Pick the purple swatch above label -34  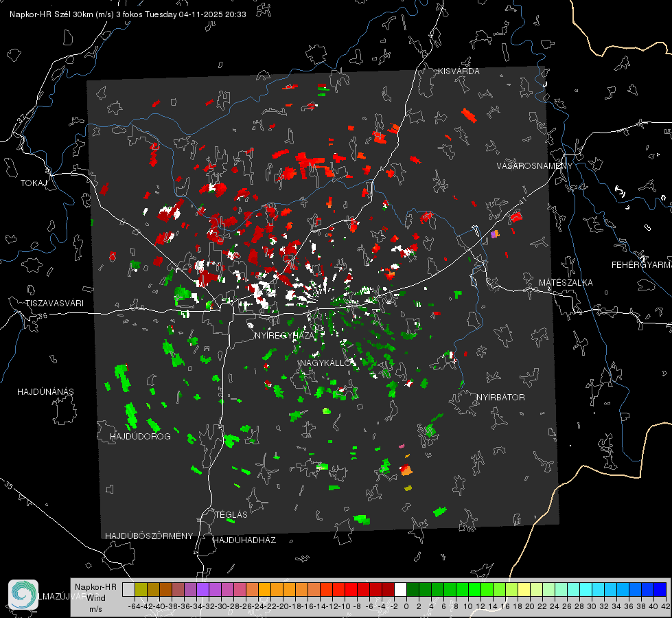click(202, 589)
